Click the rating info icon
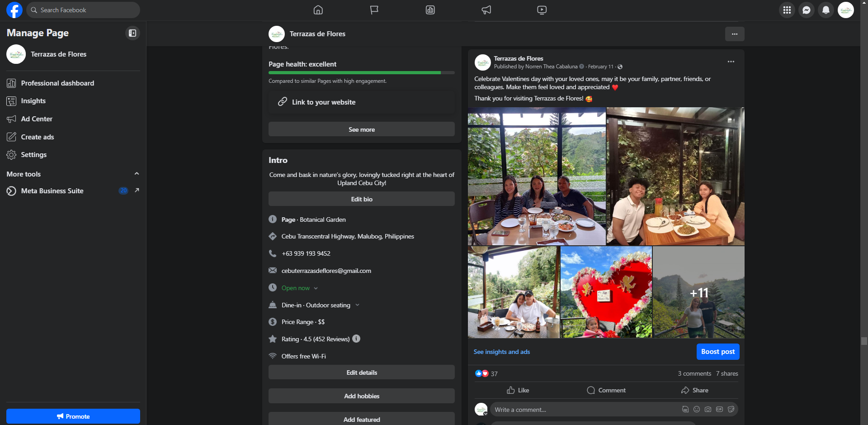 [x=356, y=339]
